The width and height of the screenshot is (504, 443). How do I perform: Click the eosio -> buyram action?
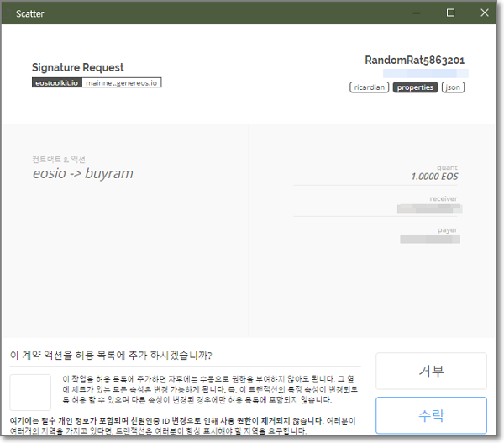[82, 174]
